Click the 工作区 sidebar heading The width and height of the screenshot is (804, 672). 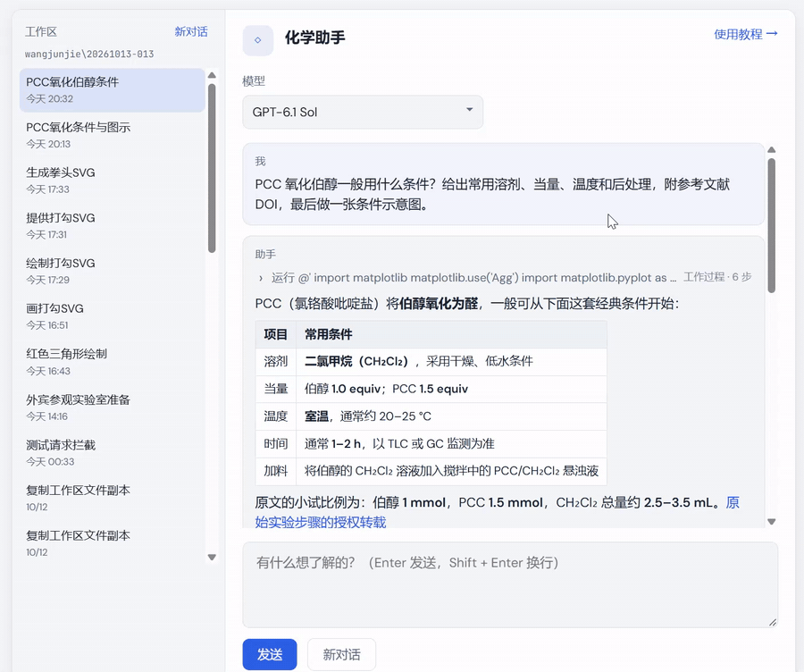[41, 32]
